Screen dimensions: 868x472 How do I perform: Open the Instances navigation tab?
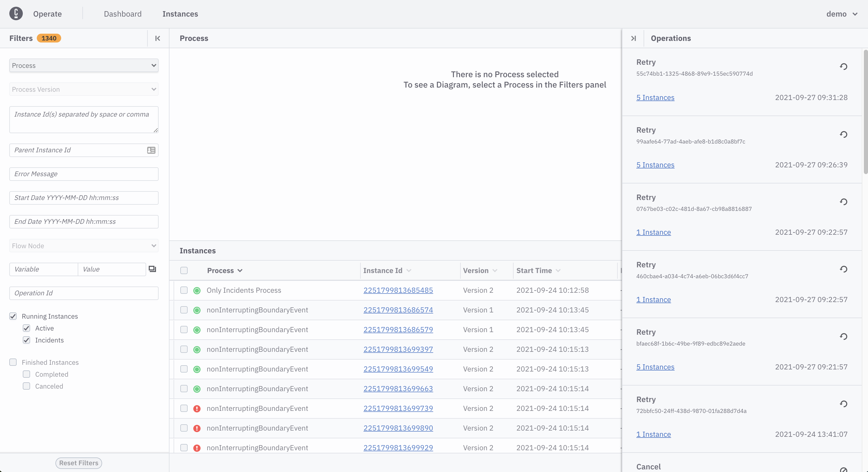(x=180, y=14)
